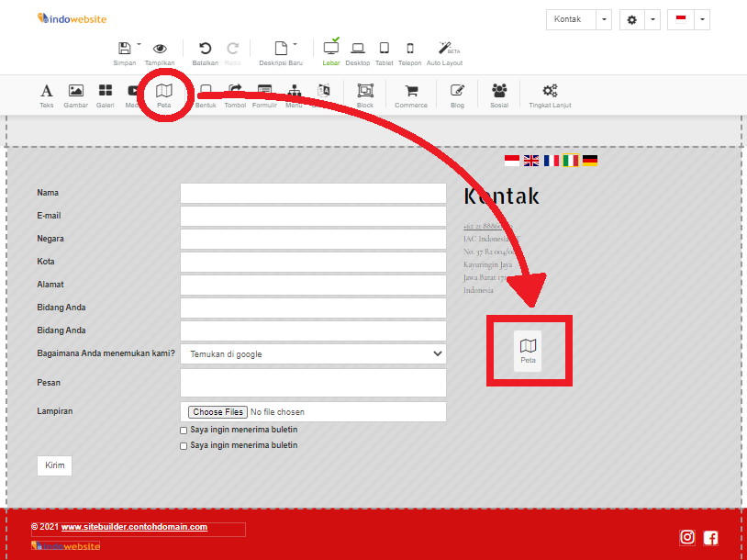Click the Commerce shopping cart icon
The height and width of the screenshot is (560, 747).
click(x=411, y=94)
